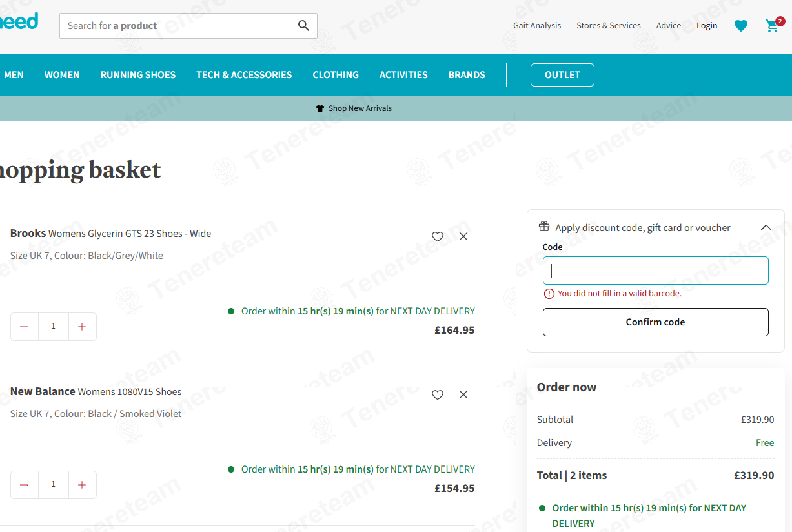The height and width of the screenshot is (532, 792).
Task: Open the BRANDS menu
Action: click(x=467, y=75)
